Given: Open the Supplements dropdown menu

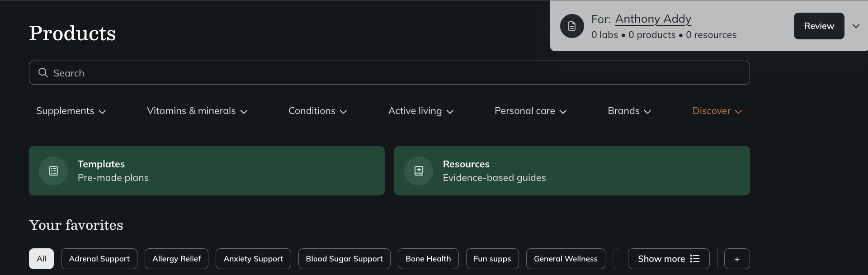Looking at the screenshot, I should (71, 111).
